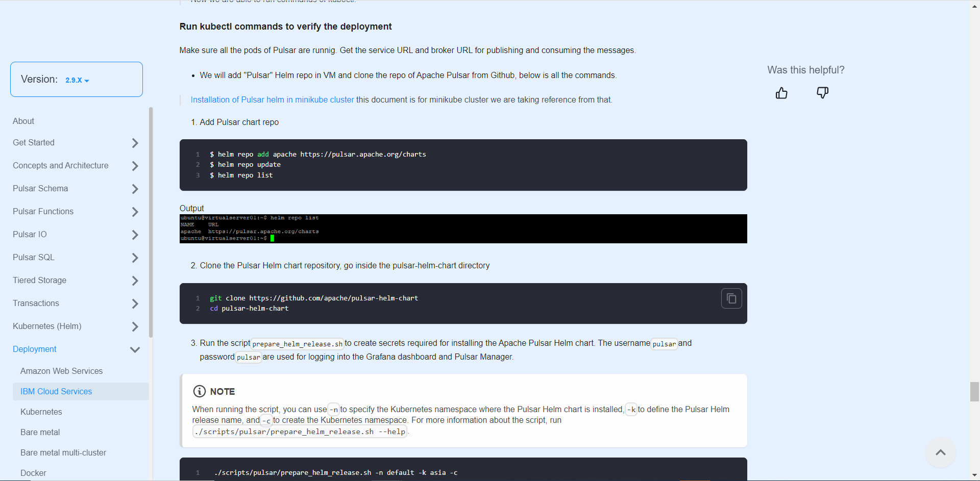Open Bare metal multi-cluster page

click(x=63, y=452)
